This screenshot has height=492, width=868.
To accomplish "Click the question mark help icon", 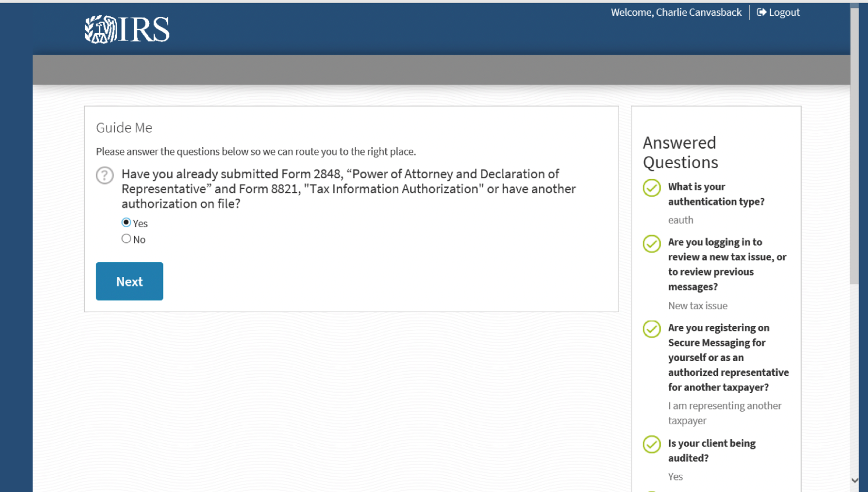I will 105,175.
